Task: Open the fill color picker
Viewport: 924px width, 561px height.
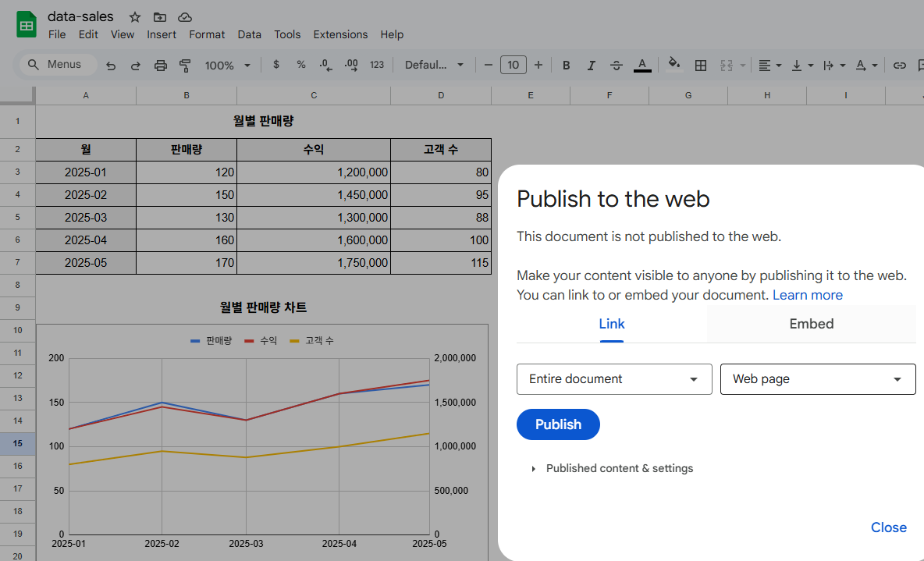Action: click(674, 65)
